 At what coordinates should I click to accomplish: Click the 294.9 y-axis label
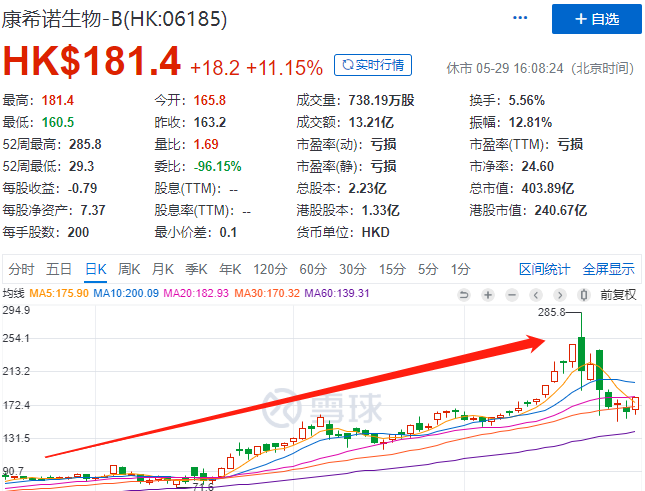coord(16,310)
